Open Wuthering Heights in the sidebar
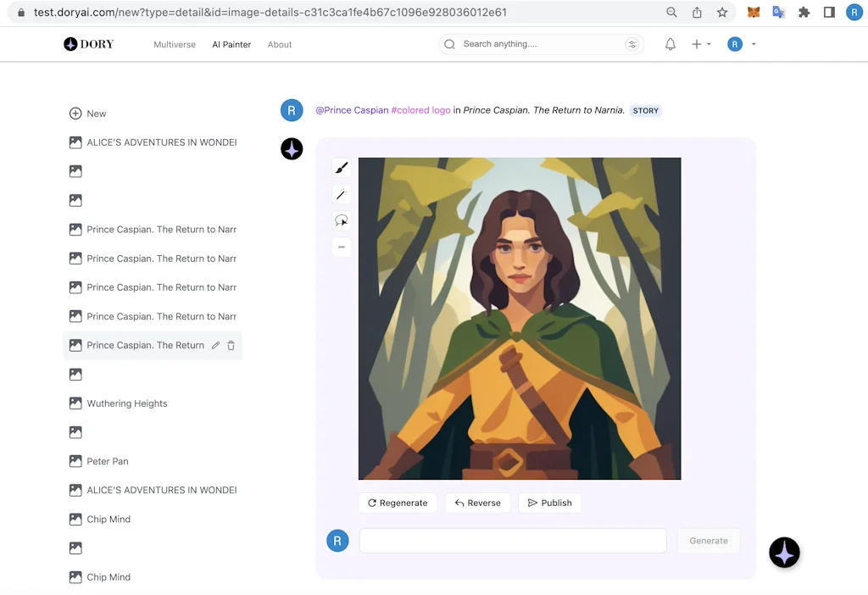Viewport: 868px width, 595px height. pyautogui.click(x=127, y=403)
